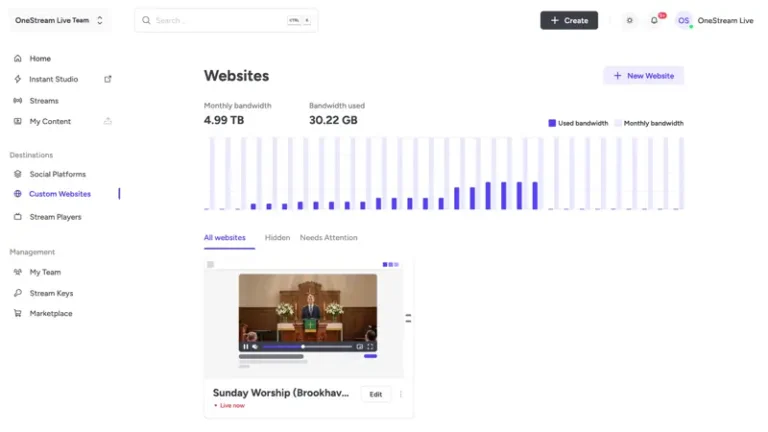Click the Instant Studio external-link icon
The width and height of the screenshot is (768, 432).
[x=108, y=79]
